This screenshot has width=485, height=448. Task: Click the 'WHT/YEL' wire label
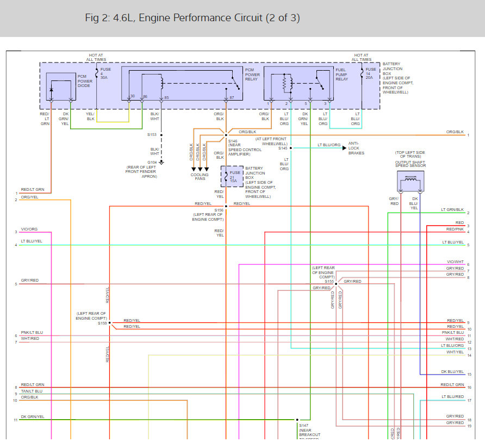[x=455, y=352]
